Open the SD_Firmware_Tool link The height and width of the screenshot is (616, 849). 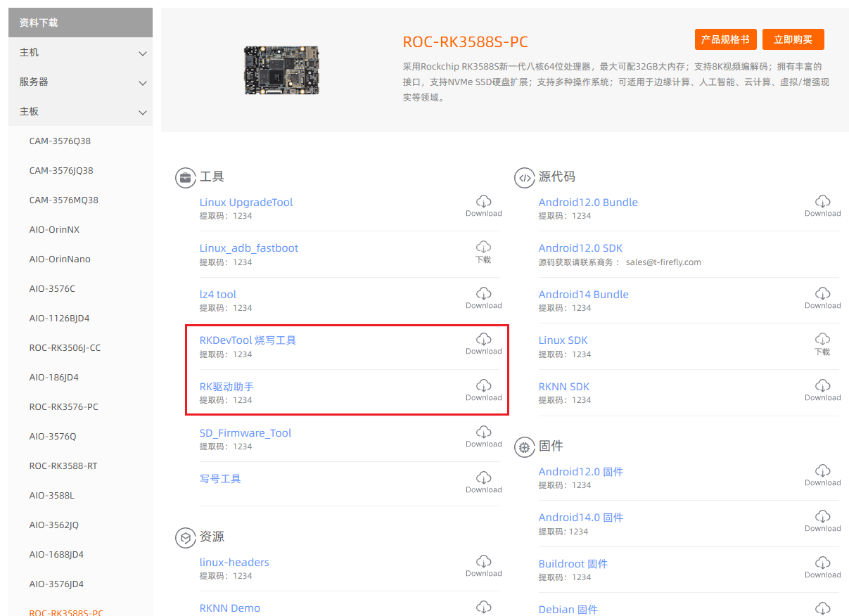[x=245, y=433]
